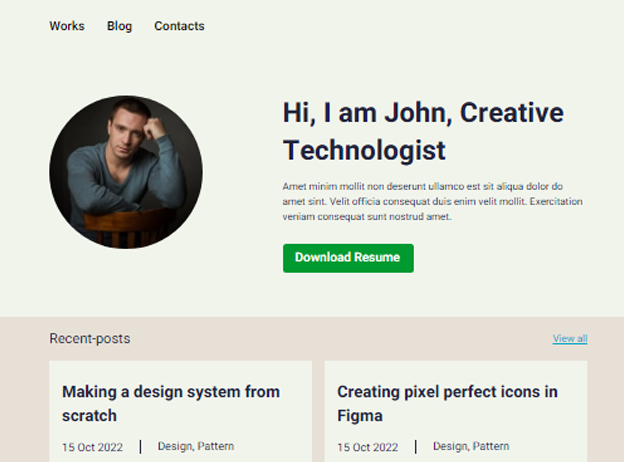Select the first post's 15 Oct 2022 date

[92, 447]
